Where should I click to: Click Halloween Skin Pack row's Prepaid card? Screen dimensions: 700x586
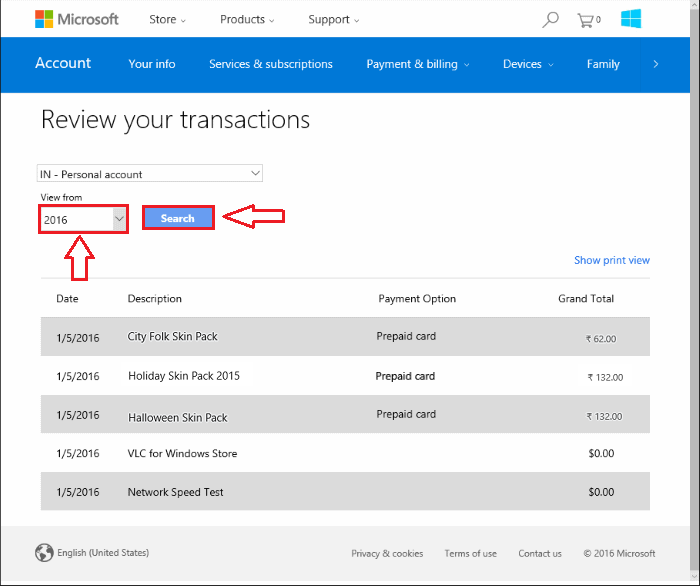(x=406, y=414)
